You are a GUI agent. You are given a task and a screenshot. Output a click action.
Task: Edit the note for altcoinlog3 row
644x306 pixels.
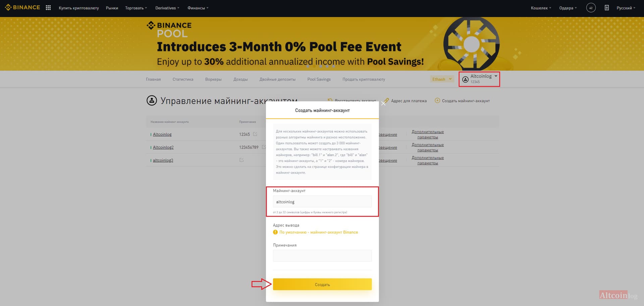pos(241,160)
